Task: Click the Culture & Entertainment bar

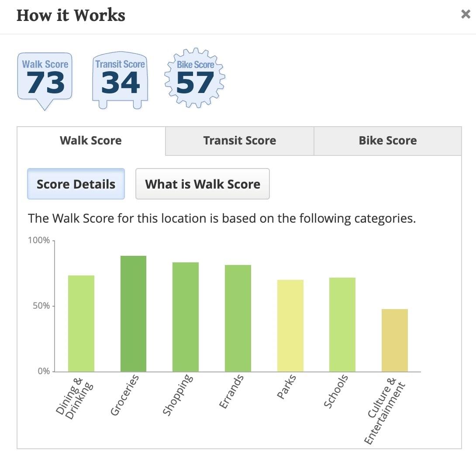Action: 395,341
